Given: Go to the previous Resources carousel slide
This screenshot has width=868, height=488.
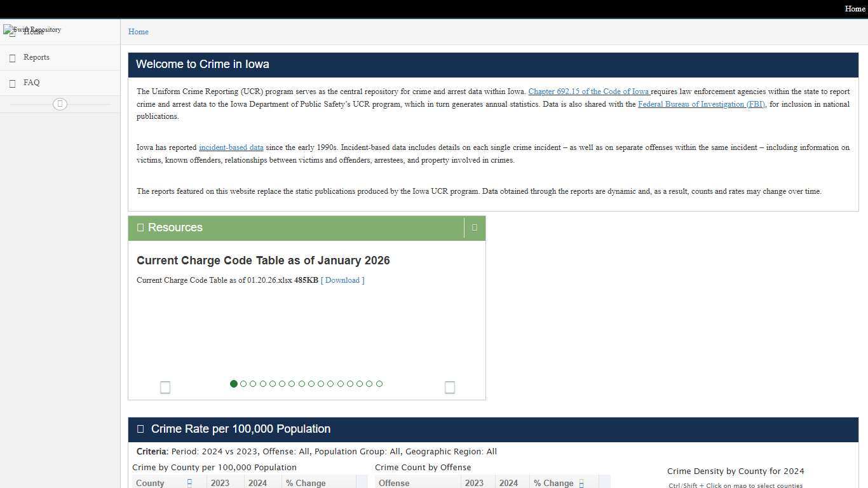Looking at the screenshot, I should 165,387.
